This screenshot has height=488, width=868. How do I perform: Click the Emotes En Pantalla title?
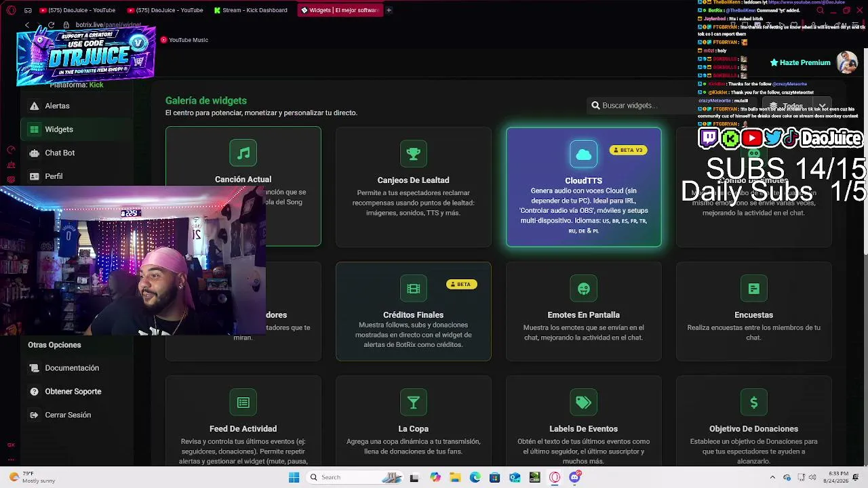[x=583, y=315]
